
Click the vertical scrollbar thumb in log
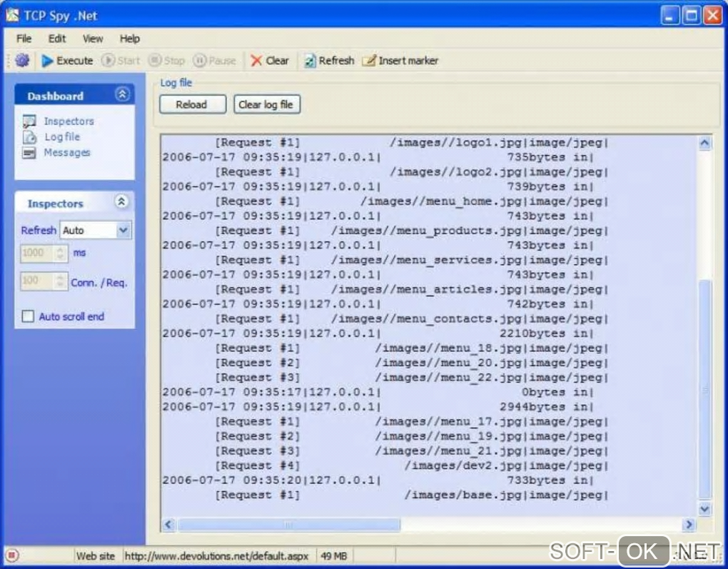704,389
